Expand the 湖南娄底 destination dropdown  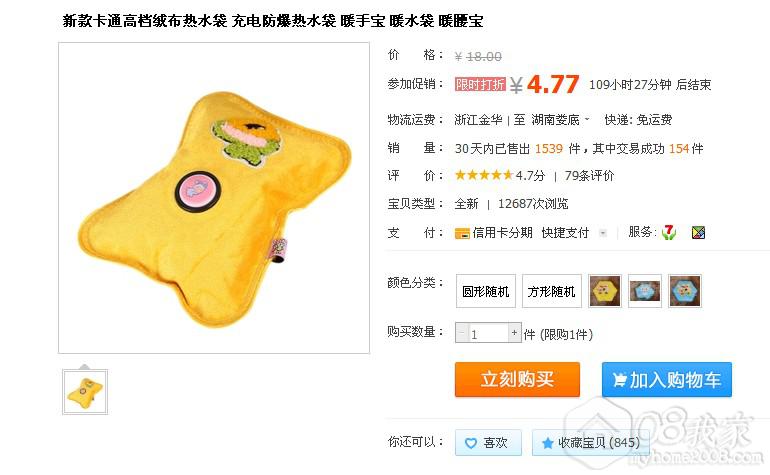(x=587, y=119)
